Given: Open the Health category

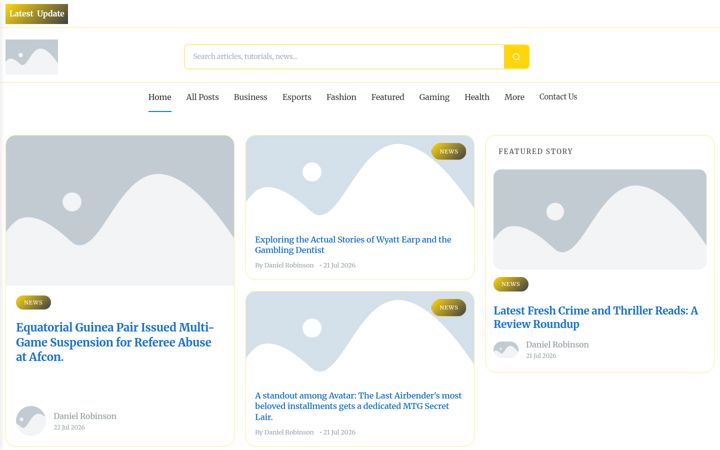Looking at the screenshot, I should click(477, 97).
